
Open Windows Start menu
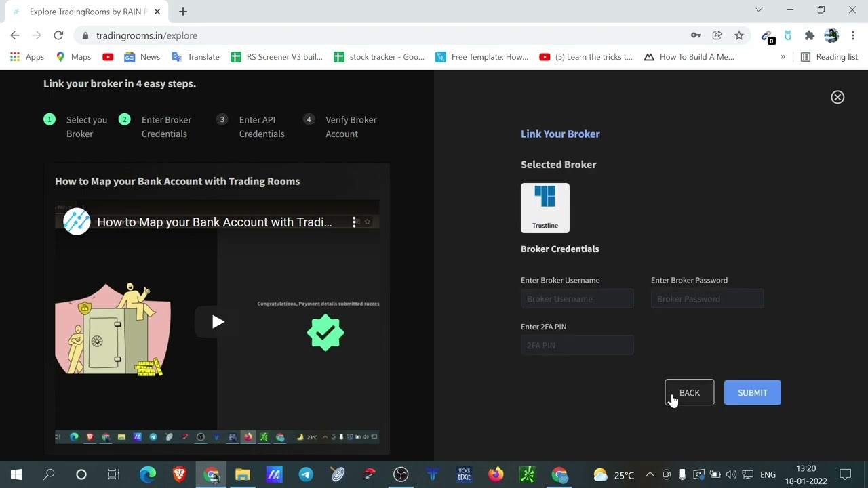coord(16,474)
